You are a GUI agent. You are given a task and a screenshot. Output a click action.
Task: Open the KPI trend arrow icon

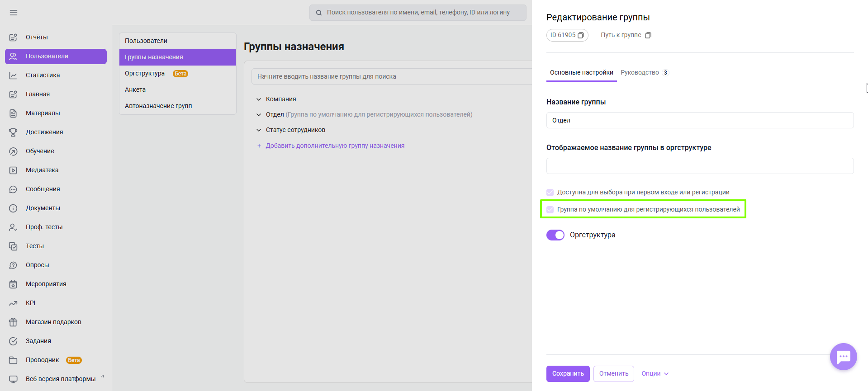(x=13, y=303)
